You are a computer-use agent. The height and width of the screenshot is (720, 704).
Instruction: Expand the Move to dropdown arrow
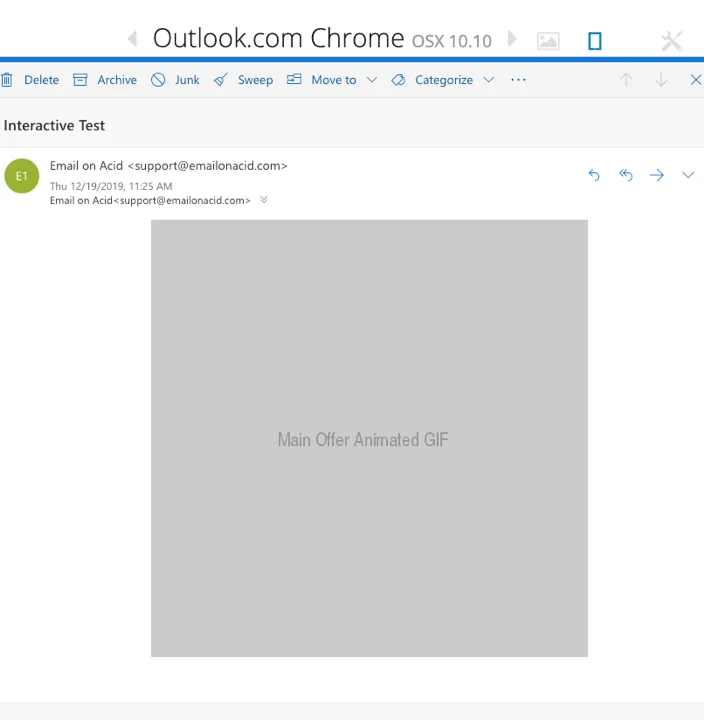(x=371, y=80)
